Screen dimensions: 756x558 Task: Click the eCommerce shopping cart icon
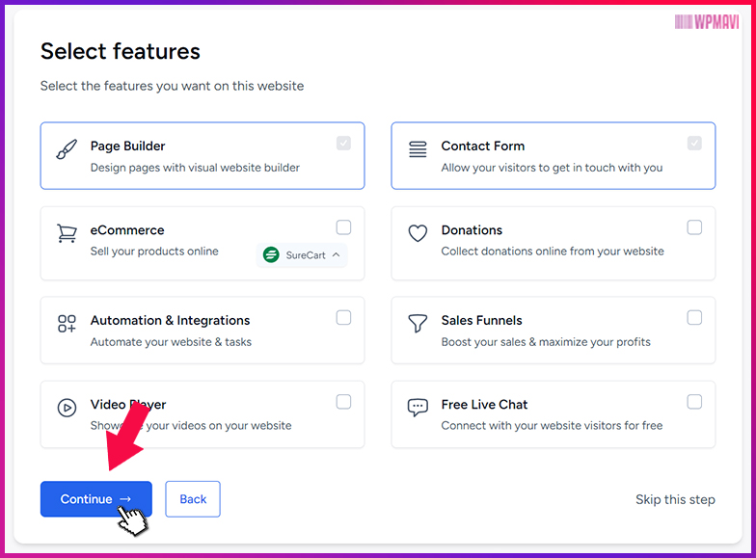point(67,233)
